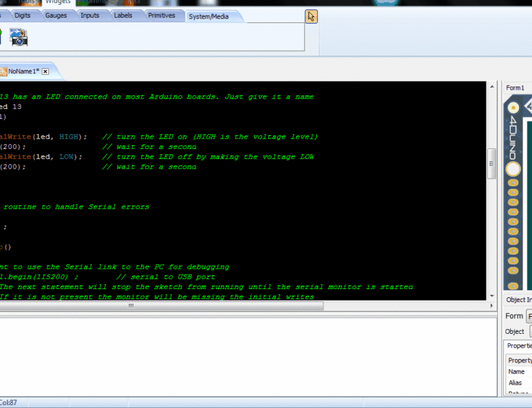Open the Form dropdown in Object Inspector
Viewport: 532px width, 408px height.
(x=529, y=316)
